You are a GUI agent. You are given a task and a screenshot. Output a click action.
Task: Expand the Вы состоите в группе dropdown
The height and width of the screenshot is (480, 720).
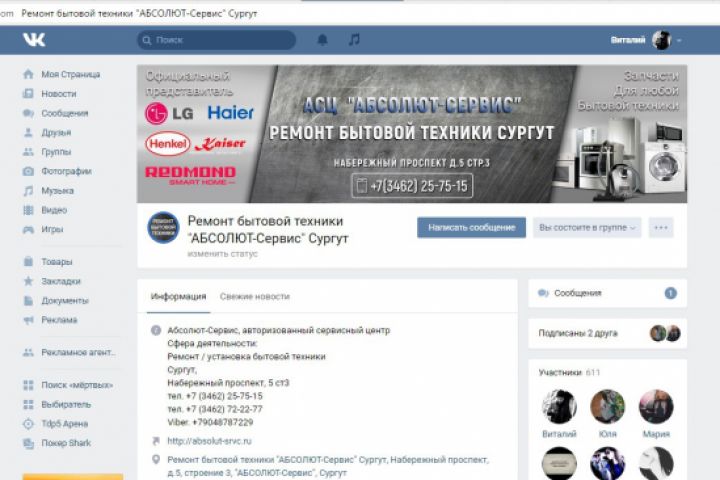[x=587, y=227]
